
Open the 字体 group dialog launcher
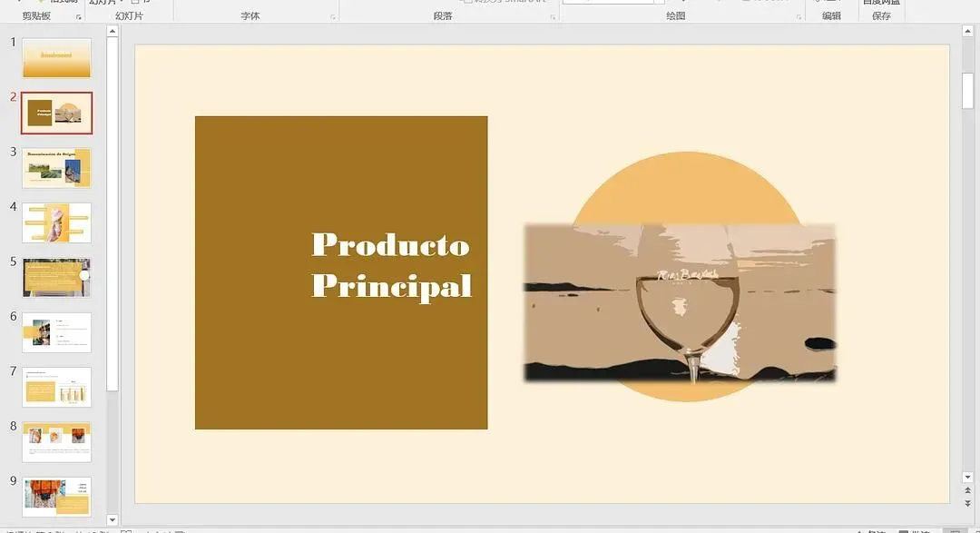click(x=333, y=17)
